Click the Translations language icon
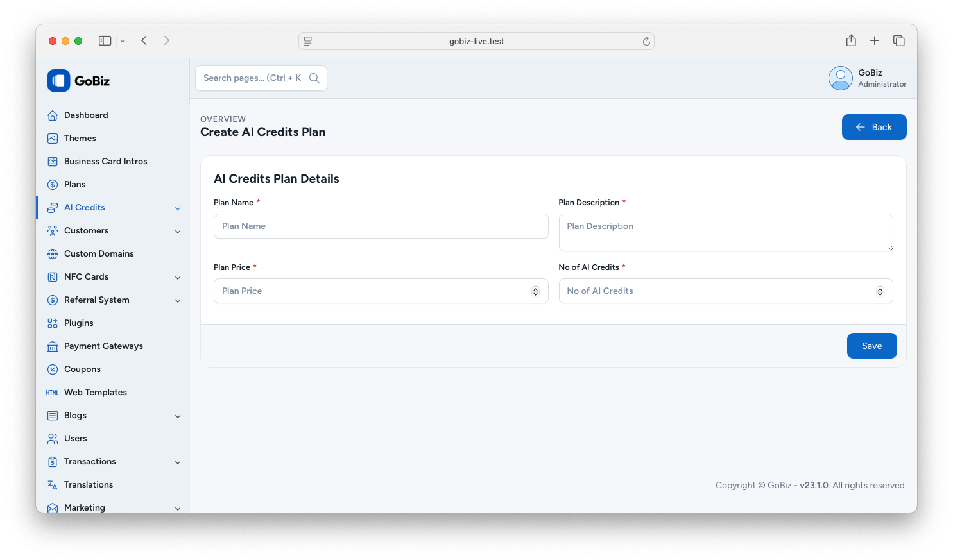 [53, 485]
